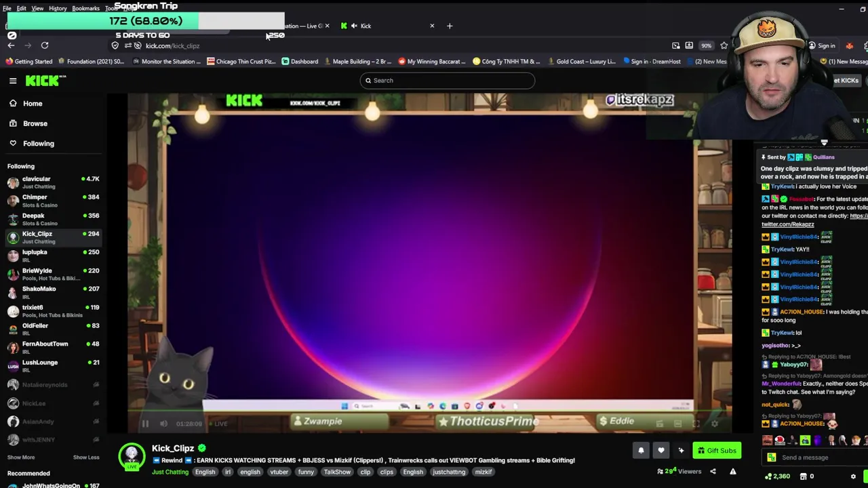Open the Dashboard bookmark
The image size is (868, 488).
[x=300, y=62]
